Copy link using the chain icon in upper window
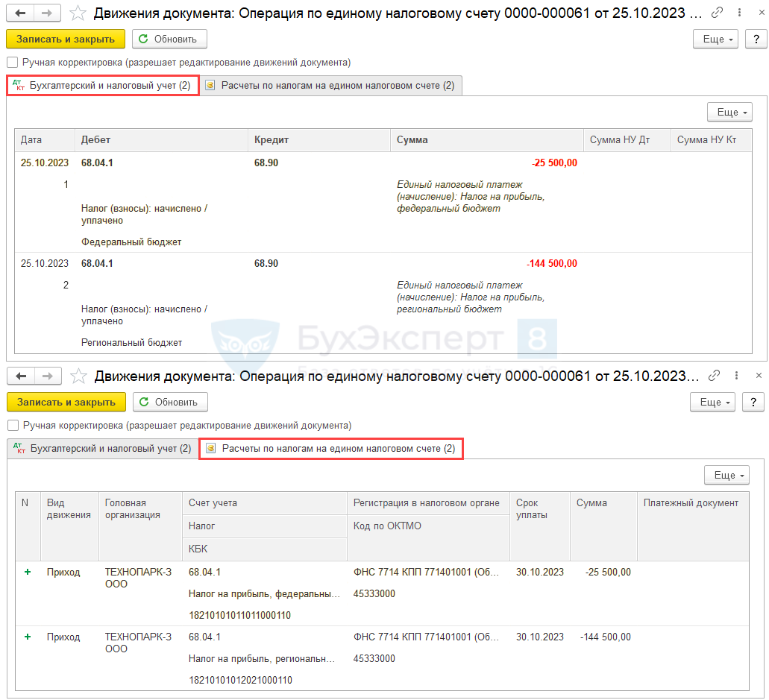 click(717, 13)
